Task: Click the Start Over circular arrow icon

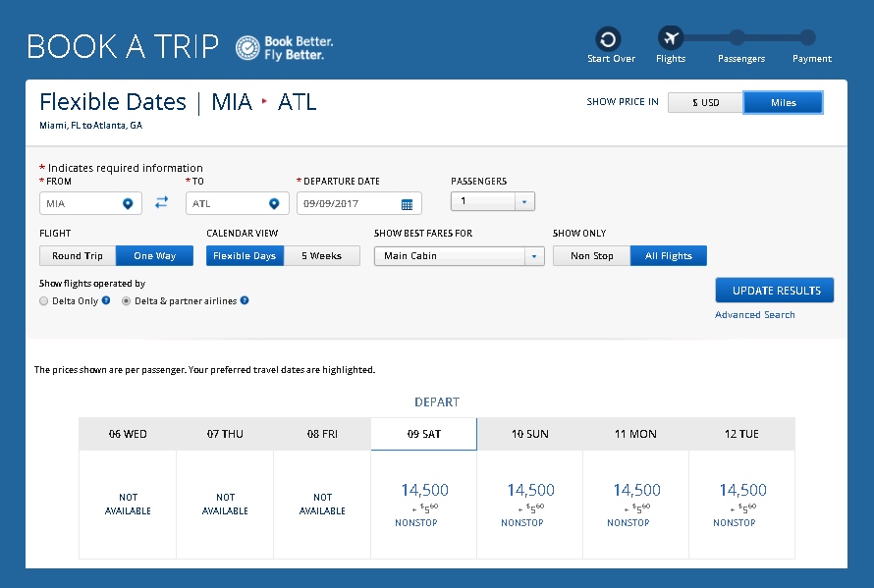Action: [608, 39]
